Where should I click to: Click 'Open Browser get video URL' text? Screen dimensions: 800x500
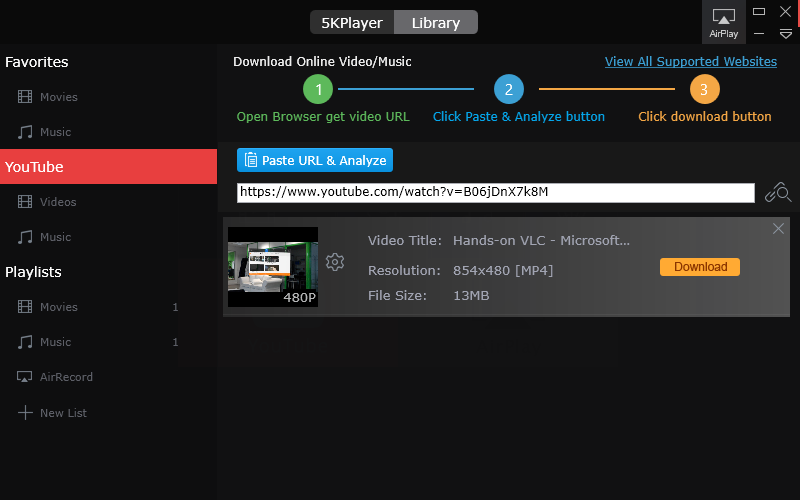tap(323, 117)
